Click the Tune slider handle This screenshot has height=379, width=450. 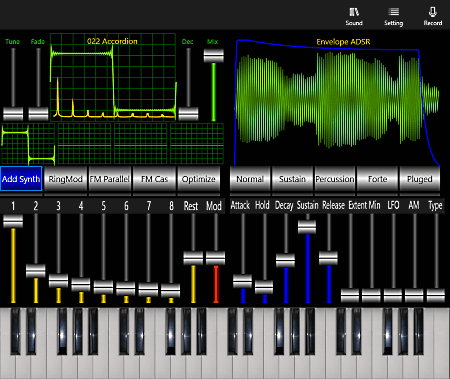click(13, 114)
